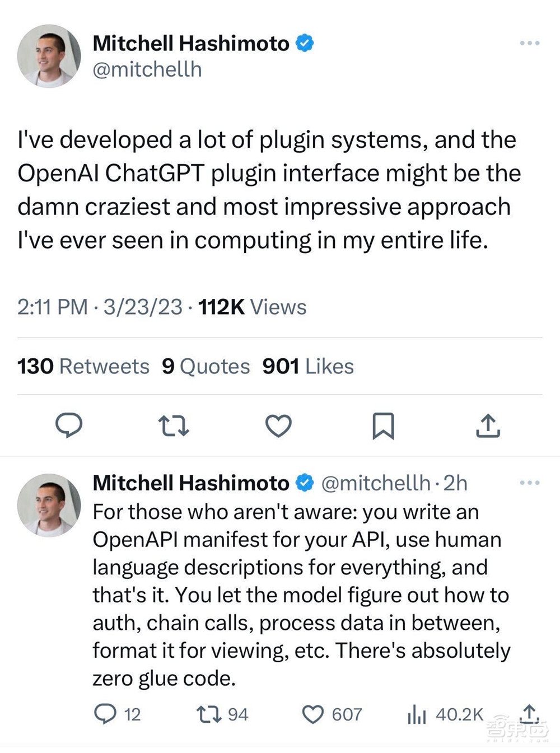View the 9 Quotes list
Screen dimensions: 560x753
(206, 366)
